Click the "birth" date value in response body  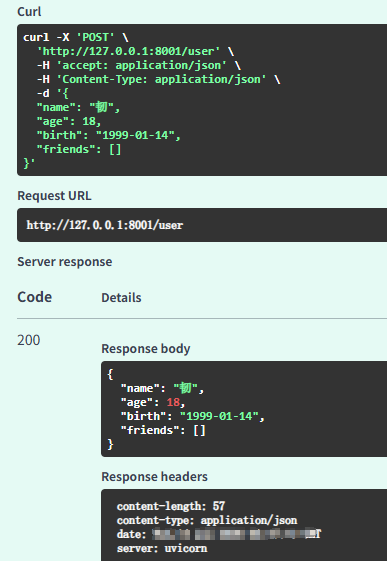tap(219, 416)
